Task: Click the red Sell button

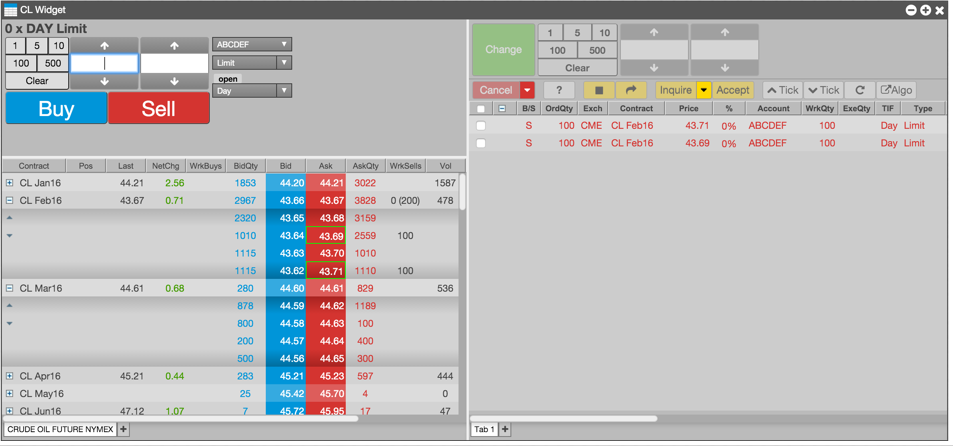Action: tap(159, 108)
